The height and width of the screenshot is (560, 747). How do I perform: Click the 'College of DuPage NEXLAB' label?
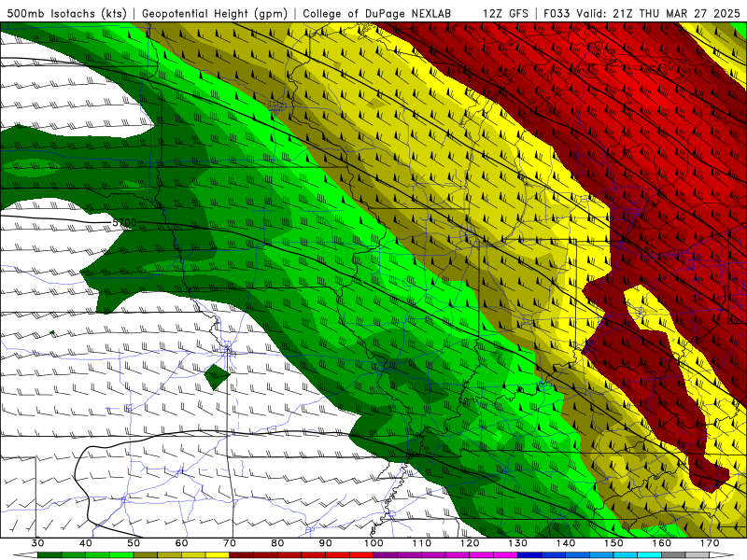click(x=377, y=13)
